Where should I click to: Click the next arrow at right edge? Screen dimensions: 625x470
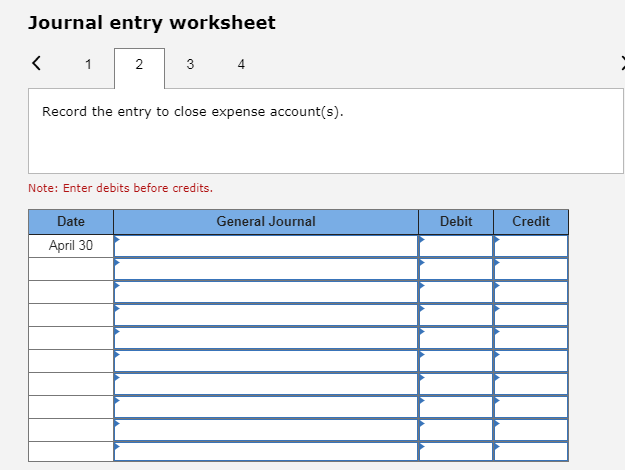[x=623, y=63]
